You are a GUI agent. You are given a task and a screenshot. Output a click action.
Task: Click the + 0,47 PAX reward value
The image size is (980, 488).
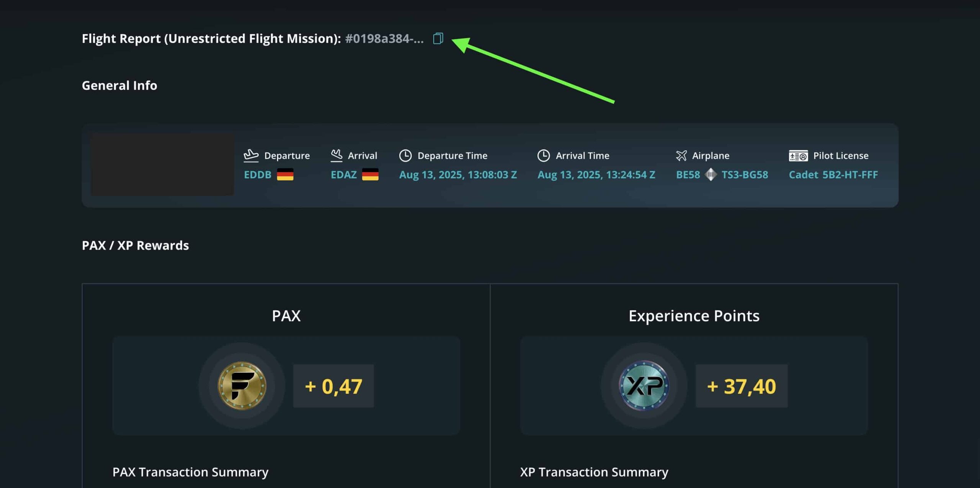[x=333, y=386]
